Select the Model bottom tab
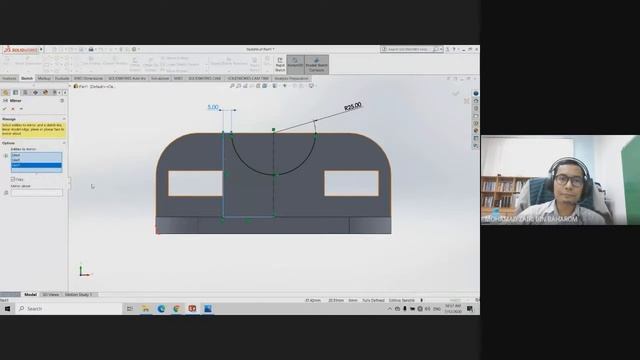 point(30,295)
